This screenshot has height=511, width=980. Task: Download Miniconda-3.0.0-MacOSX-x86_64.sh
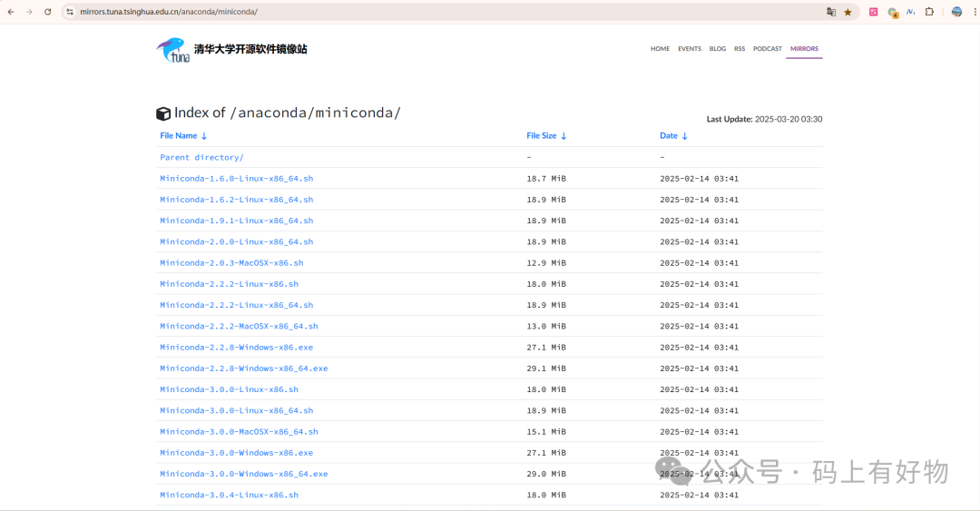239,432
